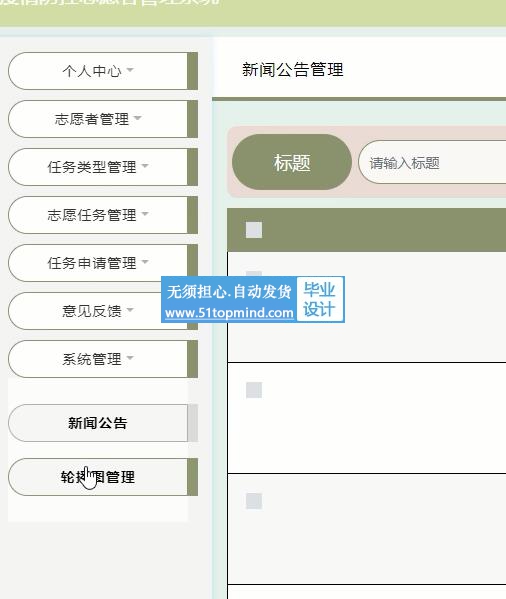This screenshot has height=599, width=506.
Task: Click the 毕业设计 badge on overlay
Action: point(320,300)
